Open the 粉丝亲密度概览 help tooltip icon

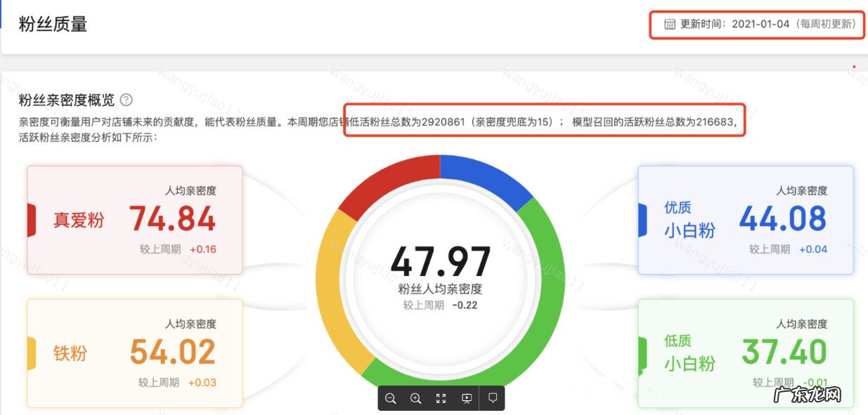click(126, 100)
